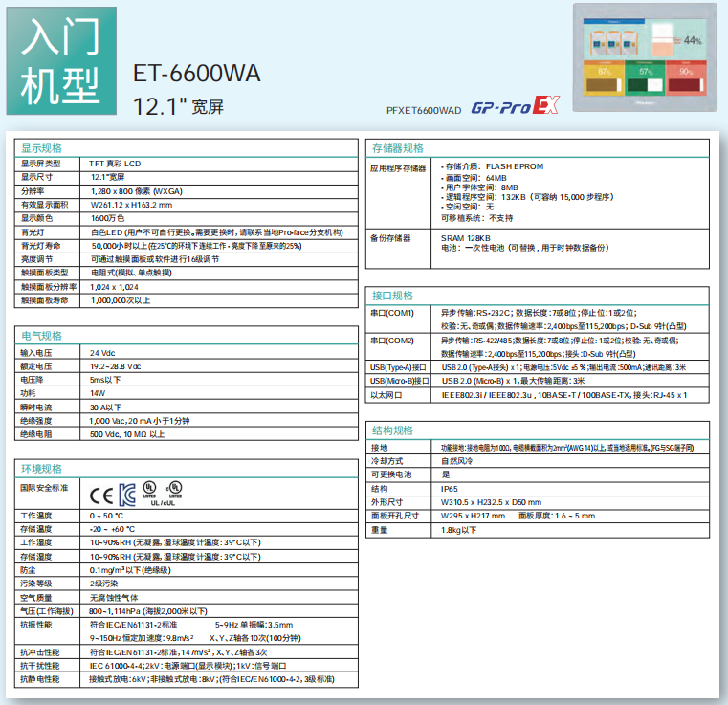Click the 国际安全标准 row label
The image size is (728, 705).
pyautogui.click(x=44, y=488)
